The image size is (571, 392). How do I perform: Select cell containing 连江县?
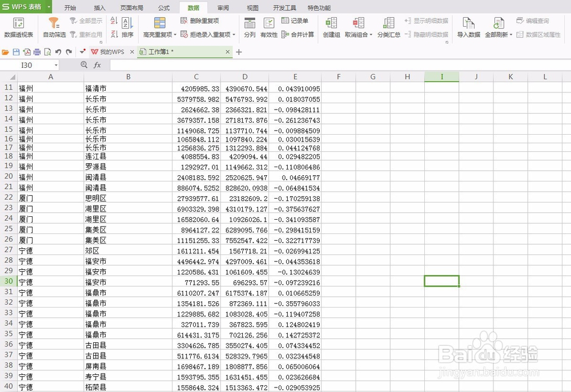(128, 156)
